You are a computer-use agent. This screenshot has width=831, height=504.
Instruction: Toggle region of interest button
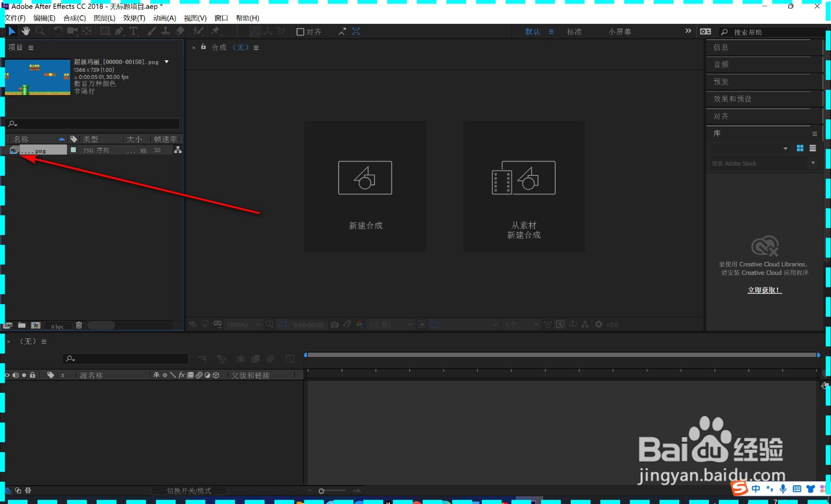pos(422,324)
